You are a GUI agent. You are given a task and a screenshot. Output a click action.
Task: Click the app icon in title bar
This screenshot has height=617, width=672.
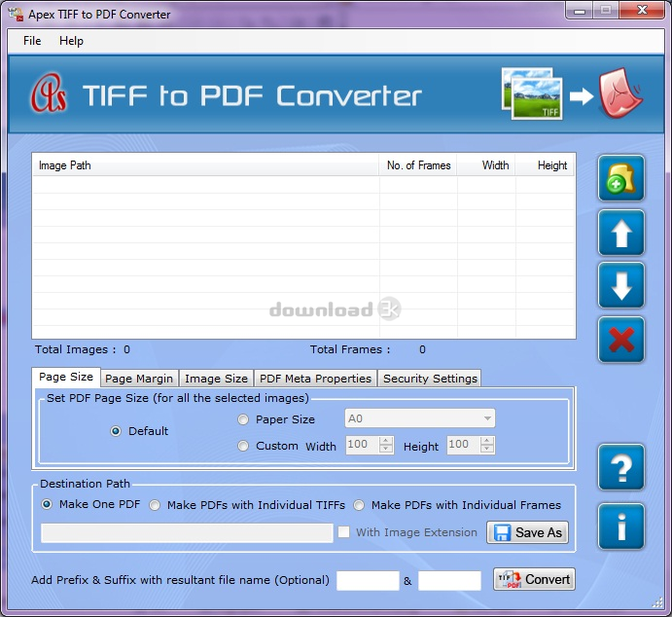(16, 15)
